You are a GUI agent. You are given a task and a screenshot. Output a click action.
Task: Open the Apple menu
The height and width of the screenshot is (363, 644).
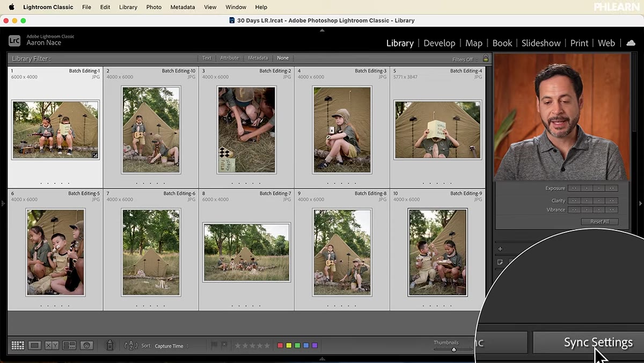[11, 7]
